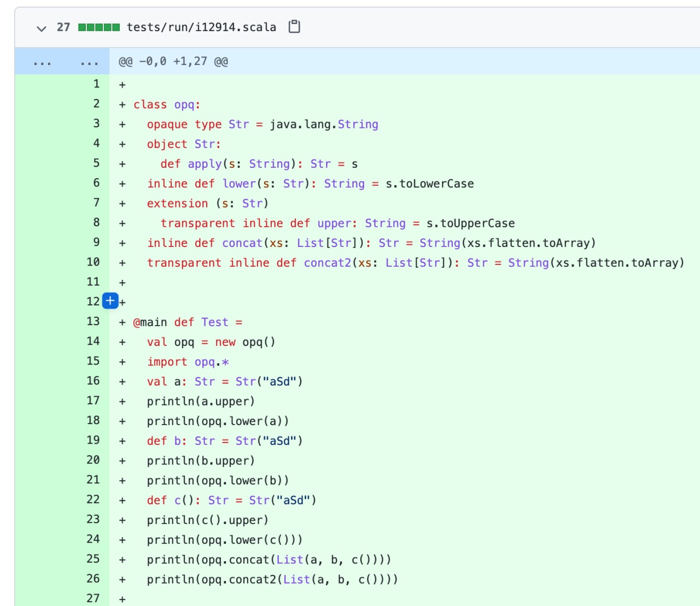Click the last println opq.concat2 line
700x606 pixels.
[272, 579]
